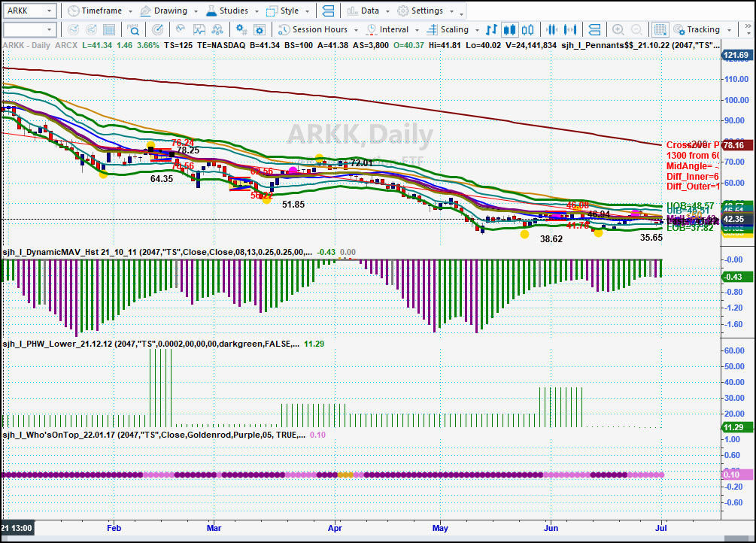The width and height of the screenshot is (756, 543).
Task: Expand the Timeframe dropdown arrow
Action: pyautogui.click(x=130, y=11)
